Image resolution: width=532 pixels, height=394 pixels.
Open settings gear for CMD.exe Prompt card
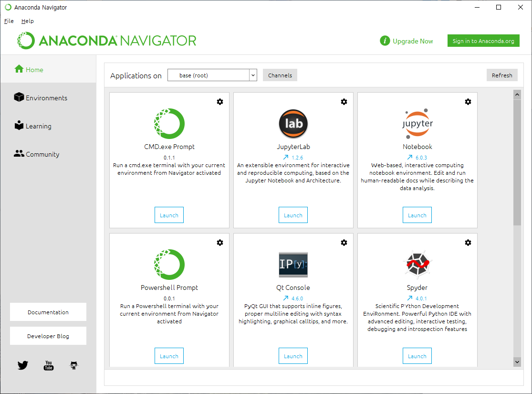(220, 102)
